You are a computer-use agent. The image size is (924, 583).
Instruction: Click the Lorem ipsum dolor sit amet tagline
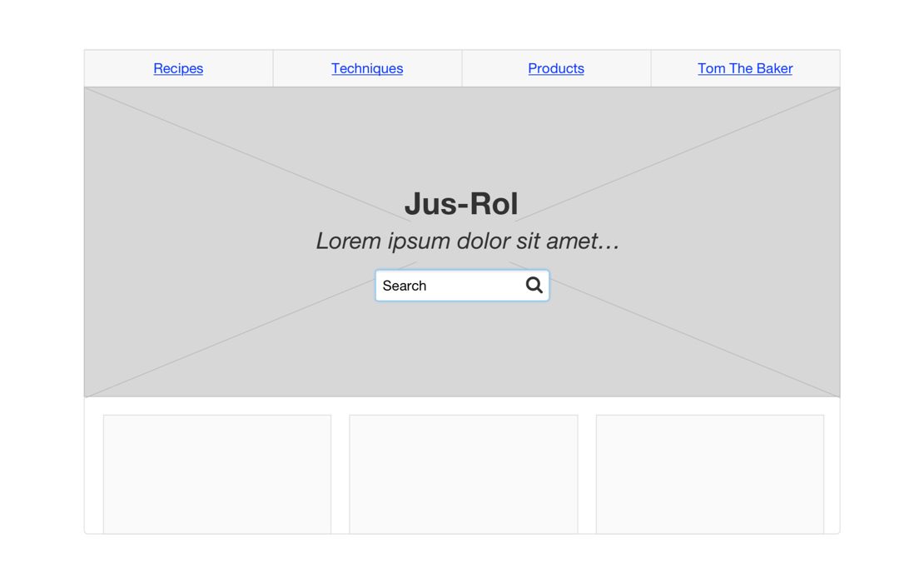pyautogui.click(x=467, y=241)
